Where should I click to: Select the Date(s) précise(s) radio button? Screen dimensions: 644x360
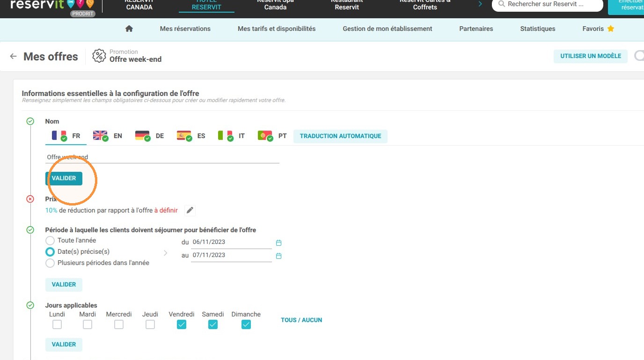(50, 252)
